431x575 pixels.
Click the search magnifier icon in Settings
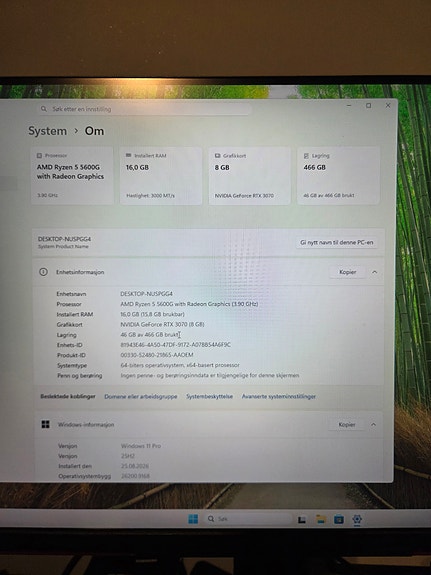44,109
